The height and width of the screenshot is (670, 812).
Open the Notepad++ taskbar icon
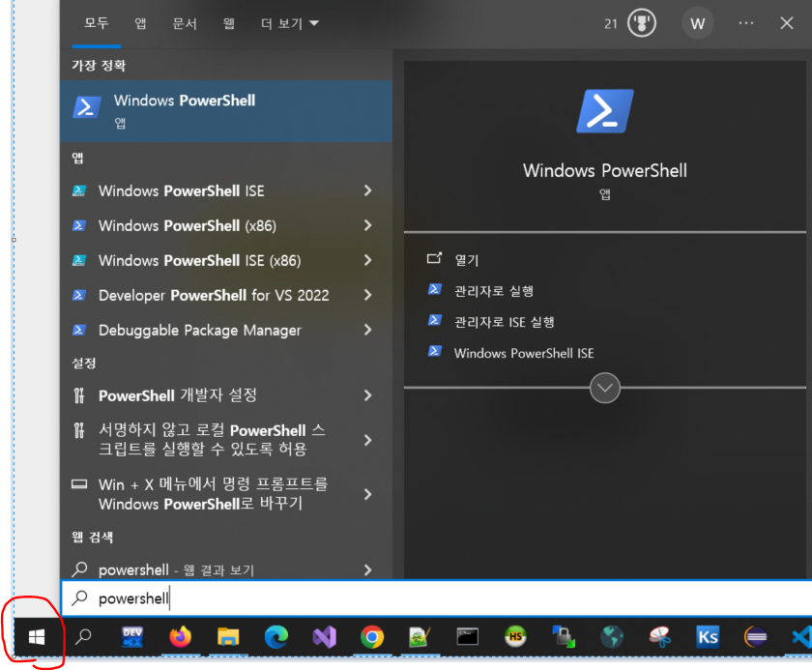(x=420, y=637)
